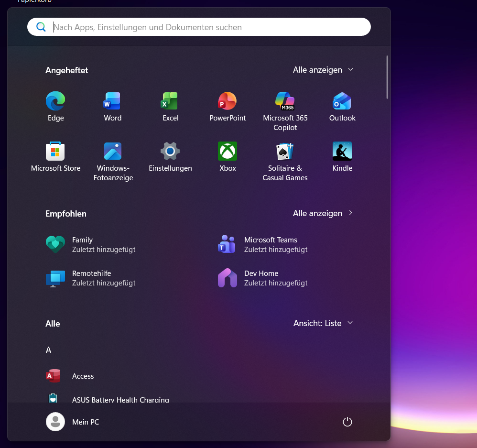Click the Empfohlen section heading
The image size is (477, 448).
click(65, 214)
